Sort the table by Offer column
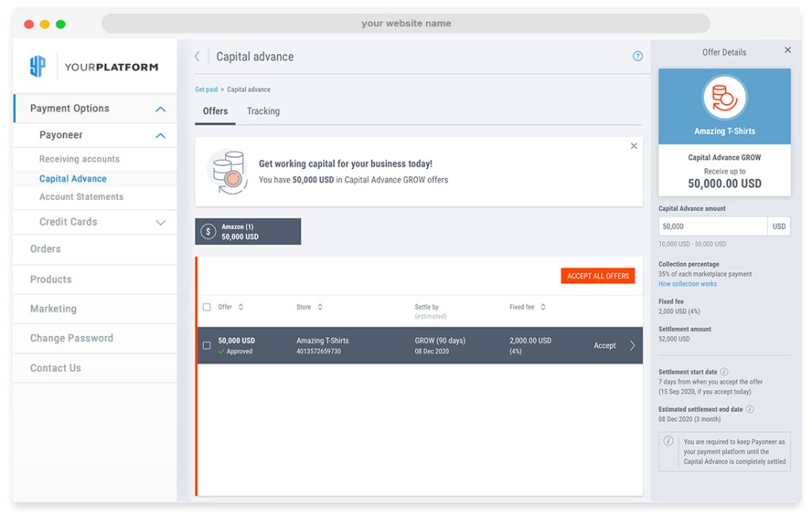The image size is (812, 516). point(241,307)
